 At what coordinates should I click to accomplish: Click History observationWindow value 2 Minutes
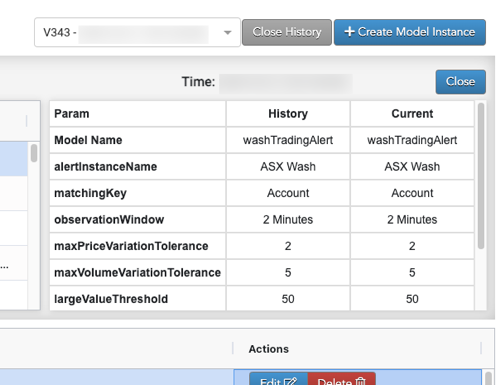pos(288,219)
